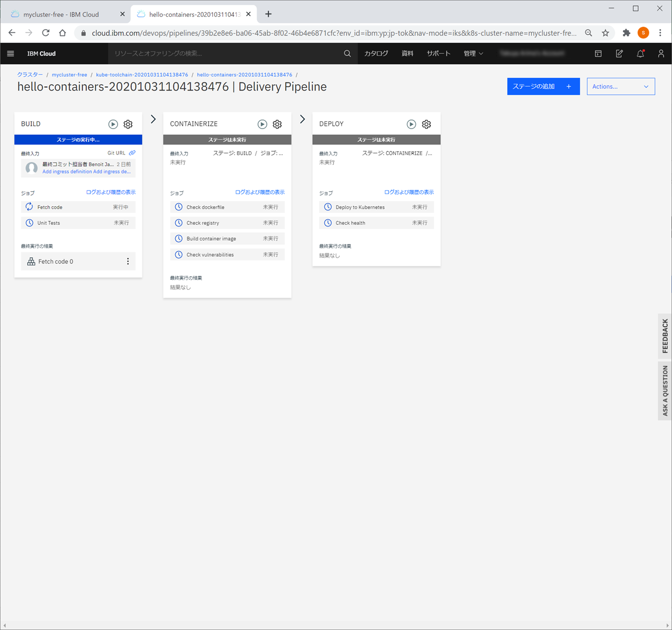Image resolution: width=672 pixels, height=630 pixels.
Task: Open kube-toolchain breadcrumb link
Action: point(142,75)
